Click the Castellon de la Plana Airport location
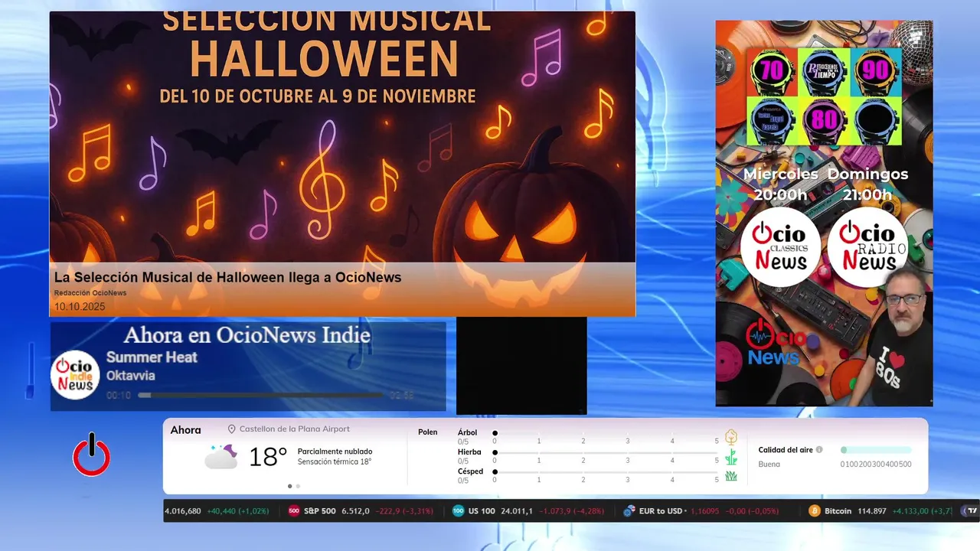Image resolution: width=980 pixels, height=551 pixels. tap(295, 429)
